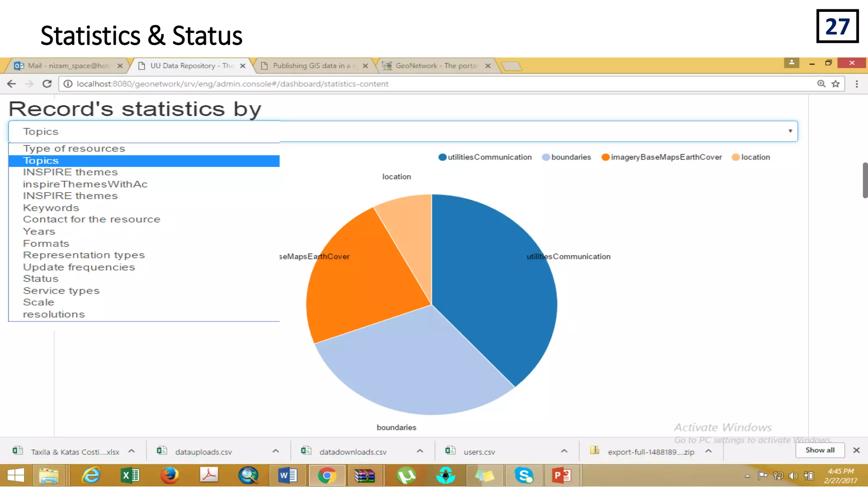This screenshot has height=488, width=868.
Task: Go forward using browser forward arrow
Action: click(29, 84)
